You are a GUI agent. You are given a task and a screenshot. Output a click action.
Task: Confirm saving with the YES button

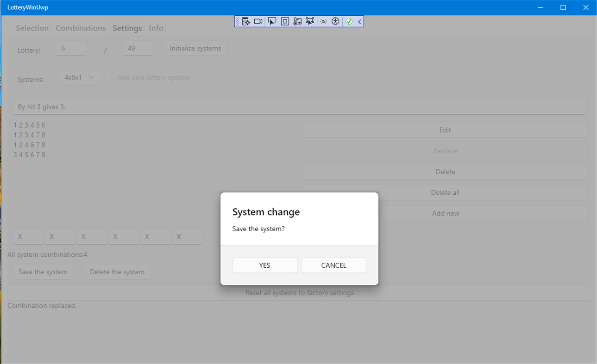[264, 265]
